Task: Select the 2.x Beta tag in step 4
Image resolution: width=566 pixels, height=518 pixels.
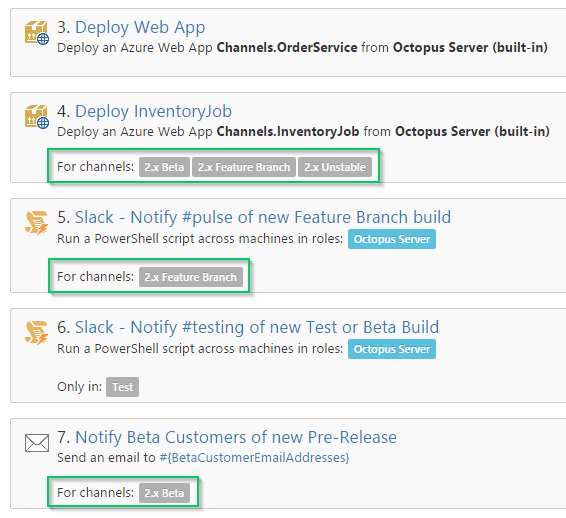Action: click(164, 167)
